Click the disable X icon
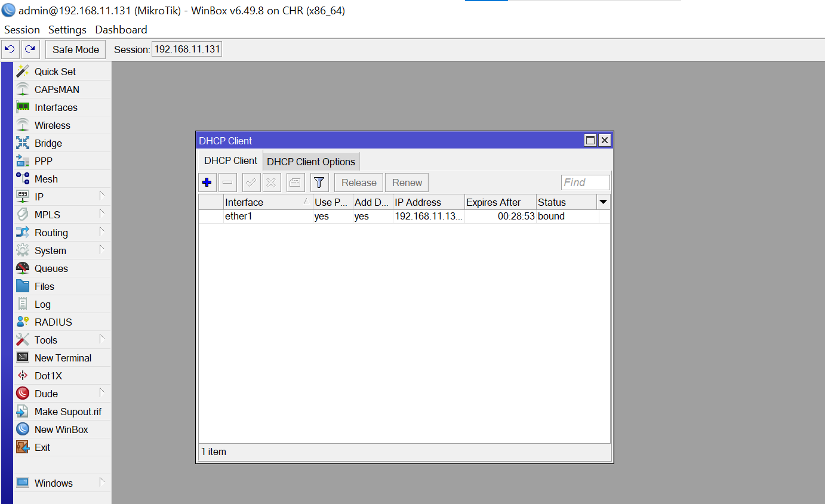This screenshot has width=825, height=504. point(272,183)
